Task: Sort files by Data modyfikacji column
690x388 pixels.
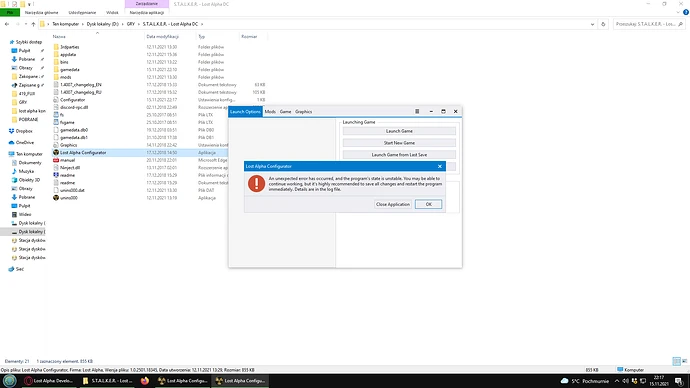Action: tap(162, 37)
